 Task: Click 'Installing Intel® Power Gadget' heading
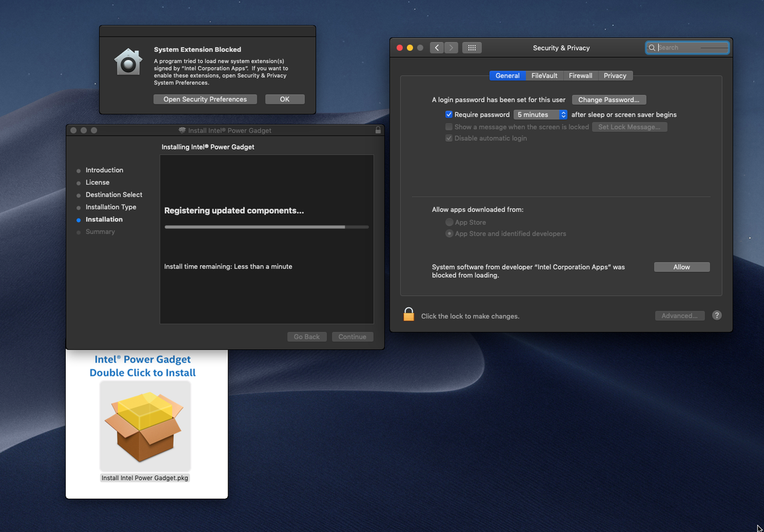208,147
